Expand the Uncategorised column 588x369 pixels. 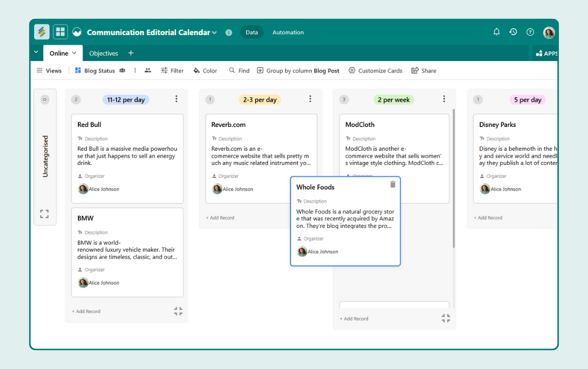(44, 214)
